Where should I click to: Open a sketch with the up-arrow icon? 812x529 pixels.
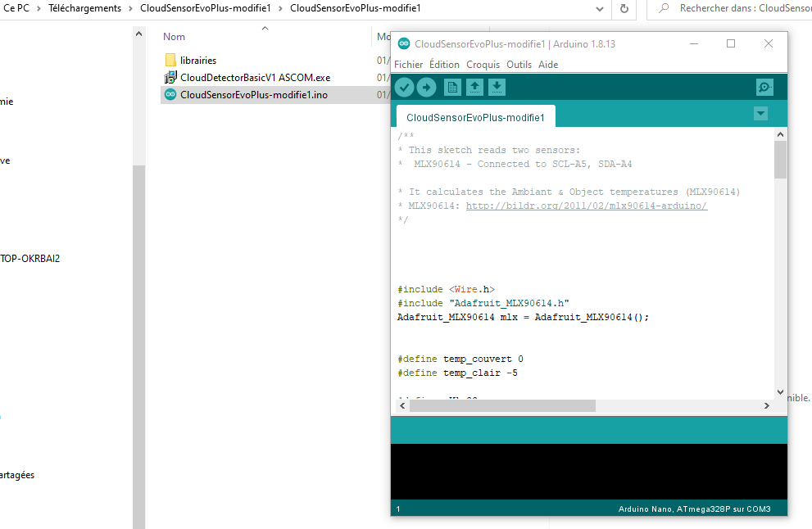tap(474, 88)
